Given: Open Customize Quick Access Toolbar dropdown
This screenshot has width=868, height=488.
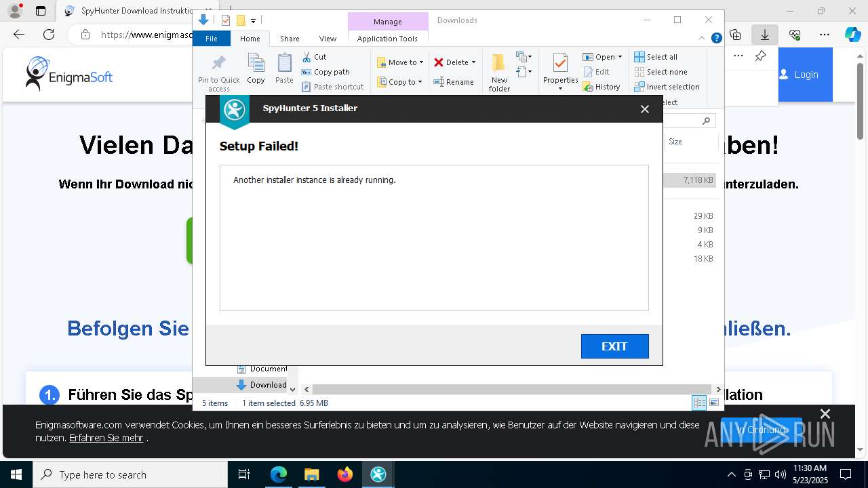Looking at the screenshot, I should click(253, 21).
